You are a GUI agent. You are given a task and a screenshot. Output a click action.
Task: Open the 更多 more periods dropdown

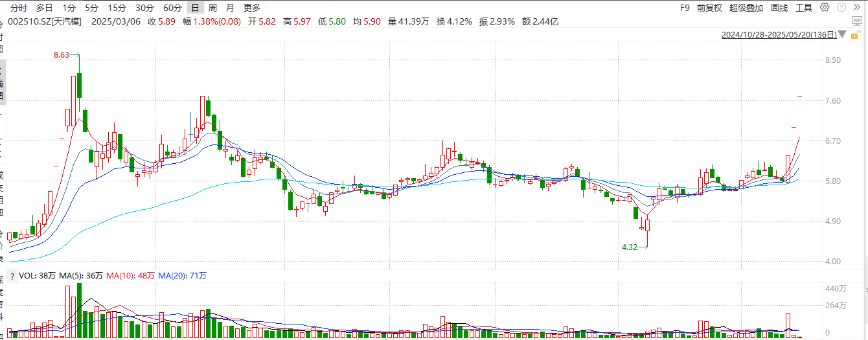click(x=252, y=8)
